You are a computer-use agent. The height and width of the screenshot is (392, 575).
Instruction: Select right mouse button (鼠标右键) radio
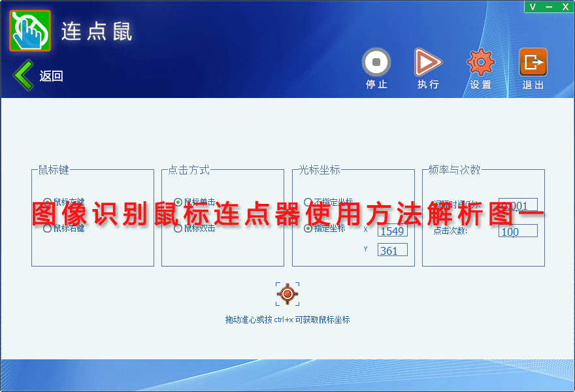(x=47, y=229)
